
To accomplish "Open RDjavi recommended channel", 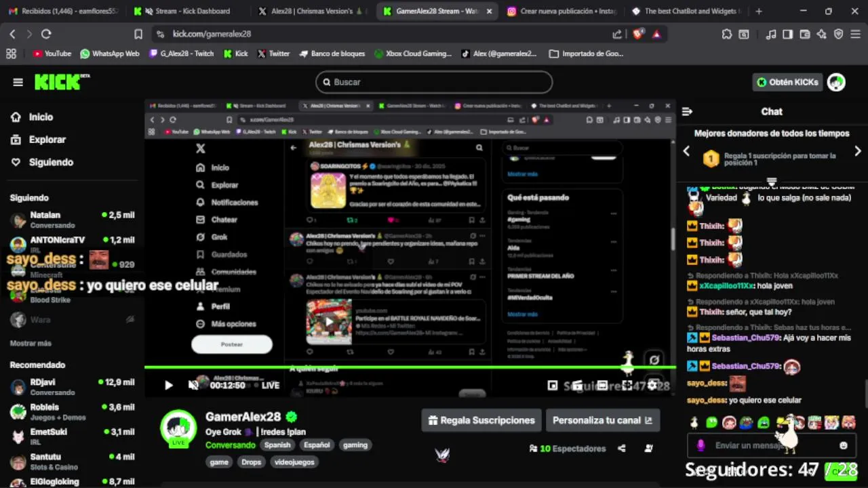I will pyautogui.click(x=72, y=387).
